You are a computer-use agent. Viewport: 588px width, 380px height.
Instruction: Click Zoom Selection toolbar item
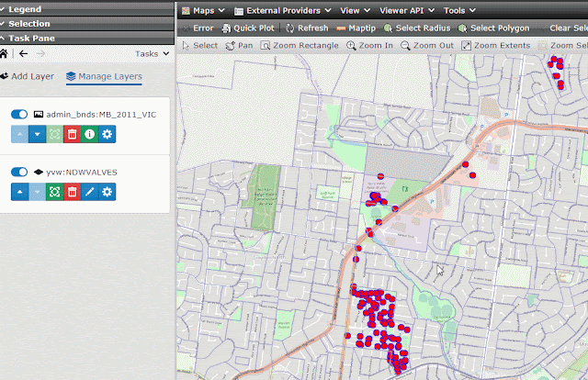pyautogui.click(x=563, y=46)
